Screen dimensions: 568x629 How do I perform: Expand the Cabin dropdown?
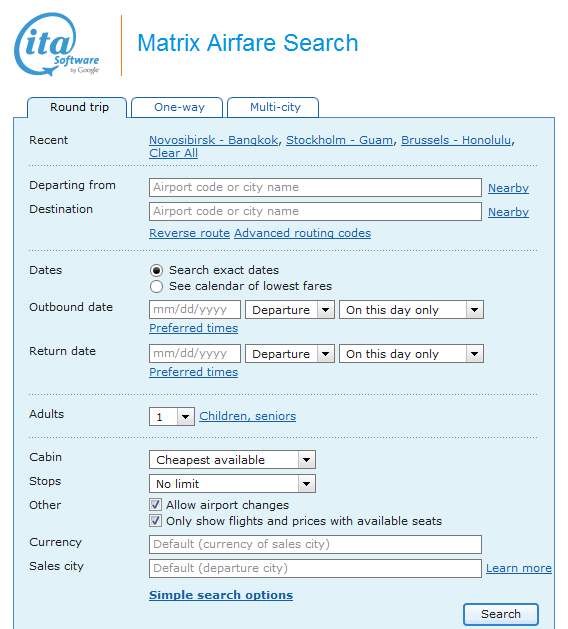[x=232, y=460]
